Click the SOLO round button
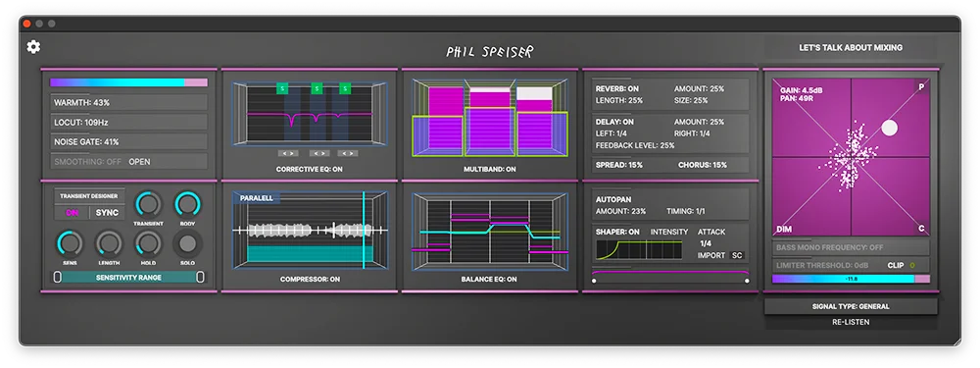The width and height of the screenshot is (980, 368). 187,244
